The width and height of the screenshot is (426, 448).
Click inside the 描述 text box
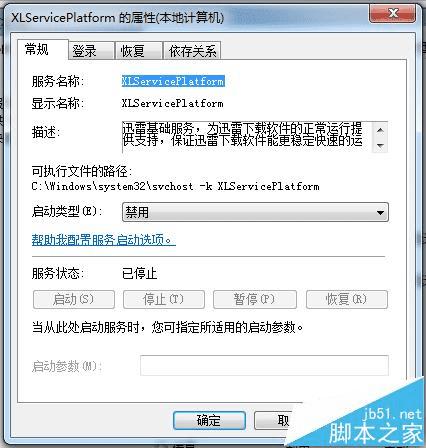247,137
